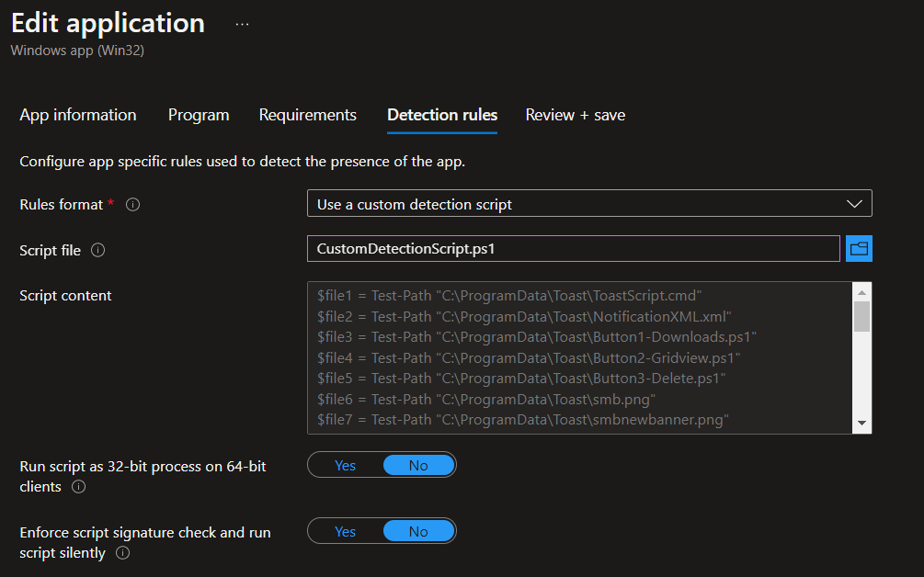Click the script content scrollbar thumb
924x577 pixels.
(861, 316)
